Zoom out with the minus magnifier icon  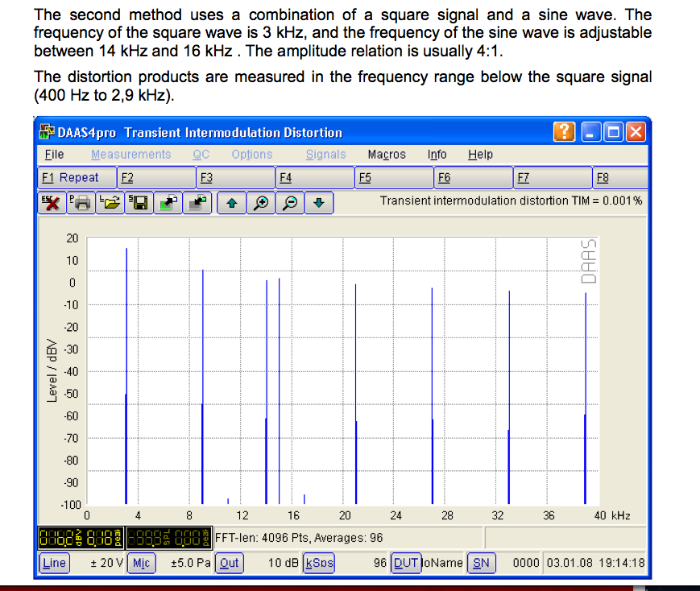point(290,203)
